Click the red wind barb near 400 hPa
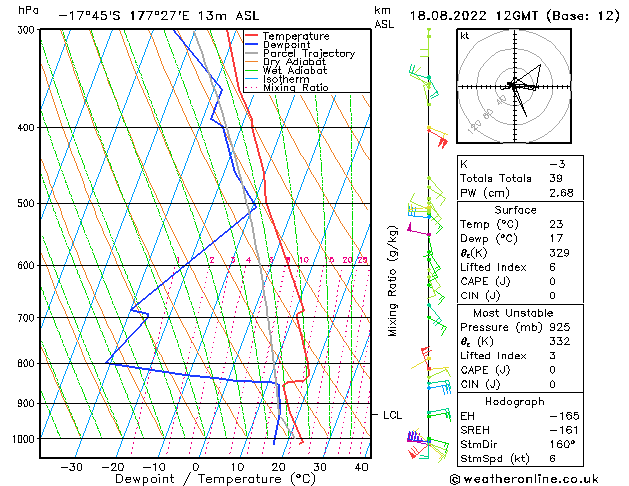The image size is (629, 486). (x=438, y=137)
